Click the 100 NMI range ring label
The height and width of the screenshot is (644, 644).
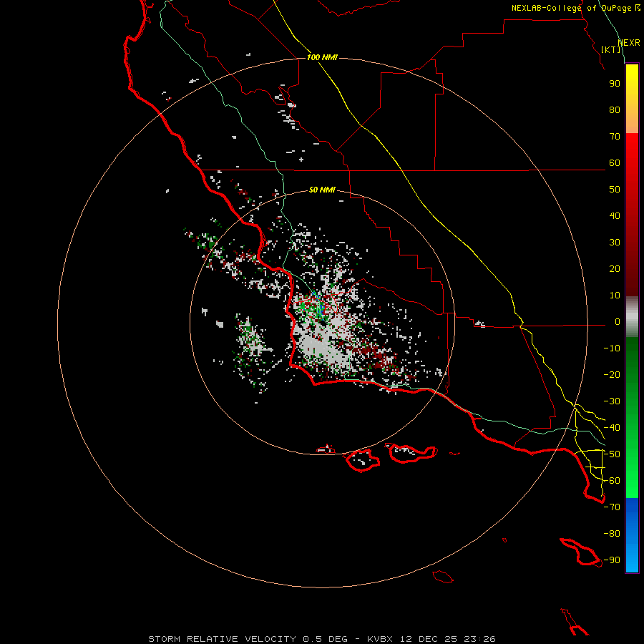coord(322,57)
